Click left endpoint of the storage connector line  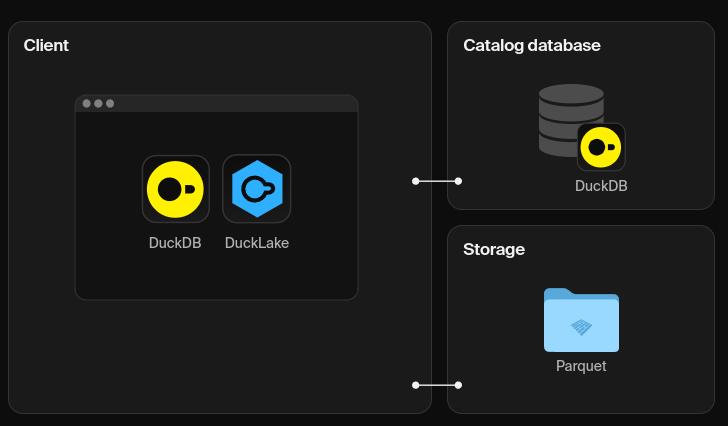tap(416, 385)
